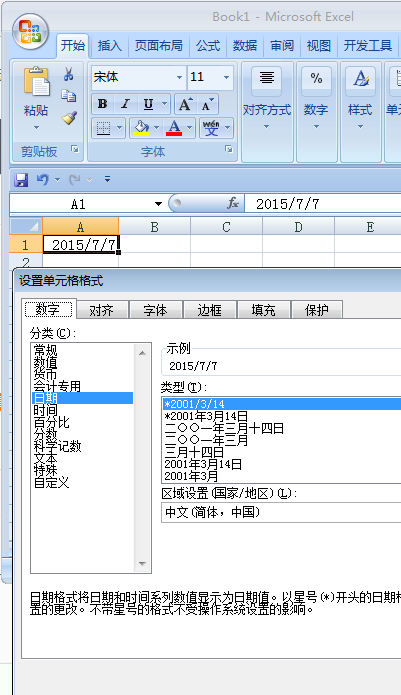Open the 字体 tab in the format dialog
Image resolution: width=401 pixels, height=695 pixels.
tap(156, 310)
